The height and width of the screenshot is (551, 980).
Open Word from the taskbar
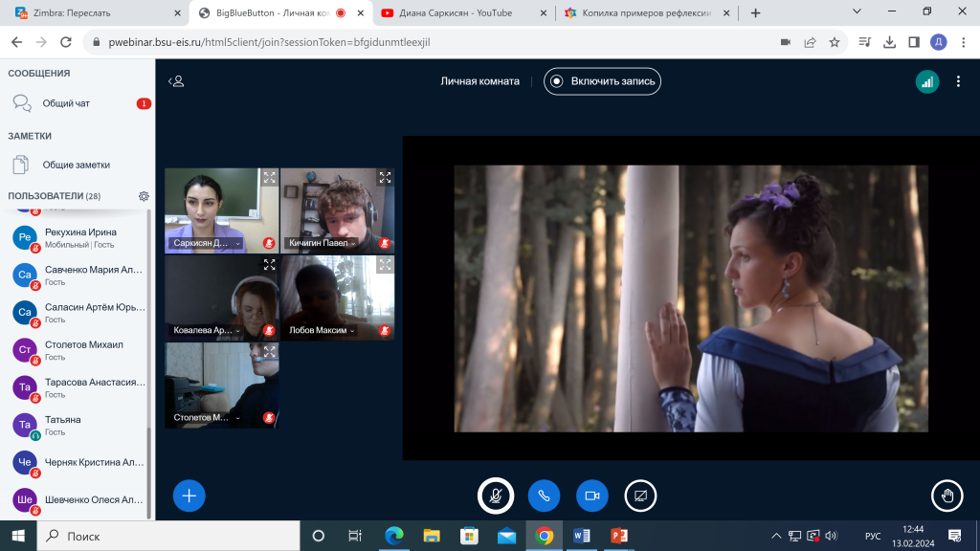coord(581,536)
